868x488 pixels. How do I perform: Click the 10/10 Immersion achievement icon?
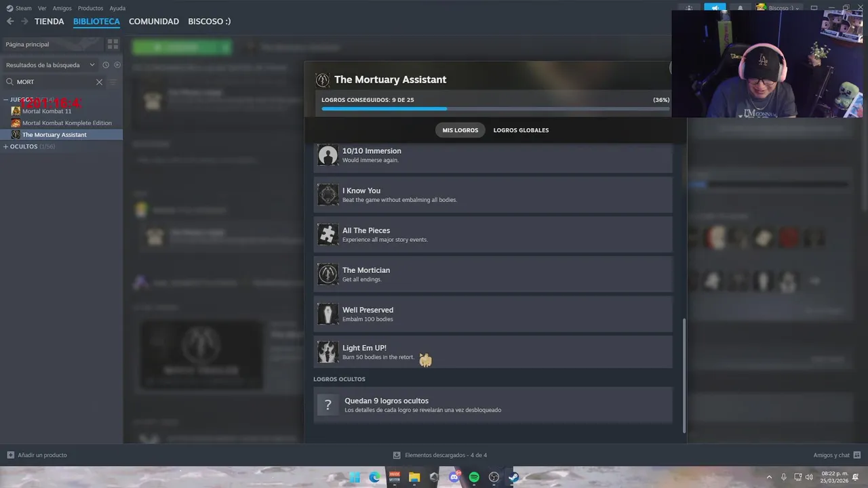(328, 155)
